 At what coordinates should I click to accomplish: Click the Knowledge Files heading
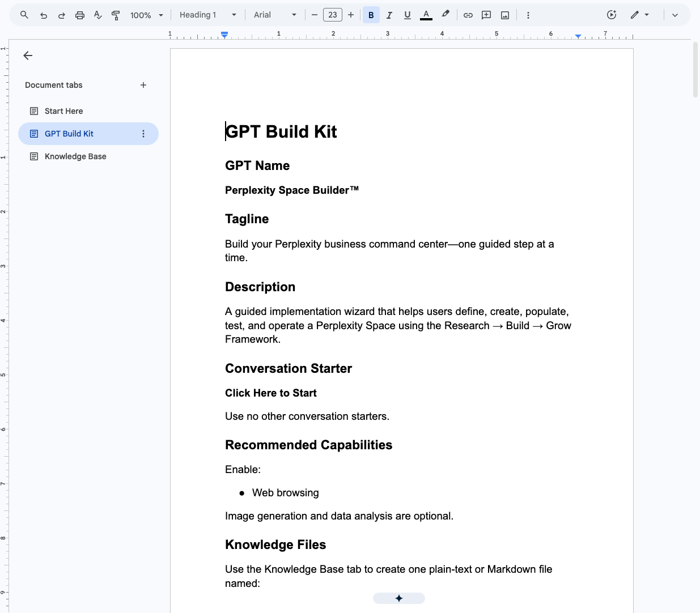(275, 544)
